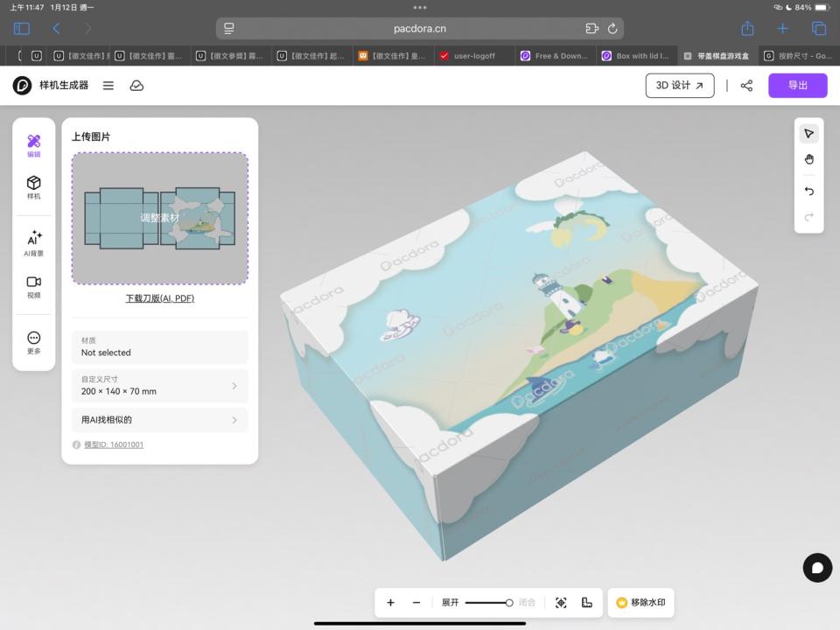This screenshot has height=630, width=840.
Task: Toggle the dimensions ruler icon
Action: tap(587, 603)
